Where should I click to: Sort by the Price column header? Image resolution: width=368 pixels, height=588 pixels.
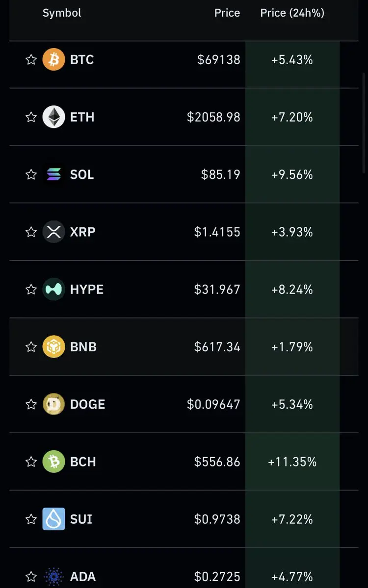tap(227, 13)
